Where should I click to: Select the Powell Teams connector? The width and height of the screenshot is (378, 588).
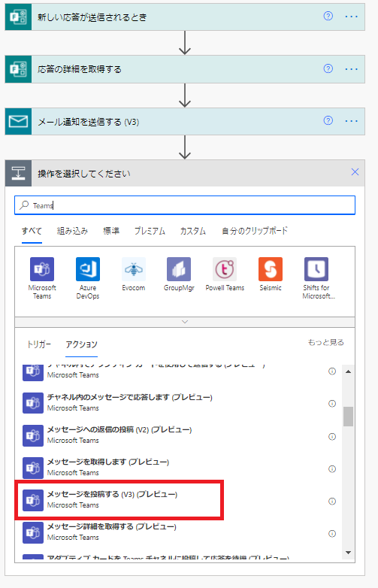coord(225,274)
